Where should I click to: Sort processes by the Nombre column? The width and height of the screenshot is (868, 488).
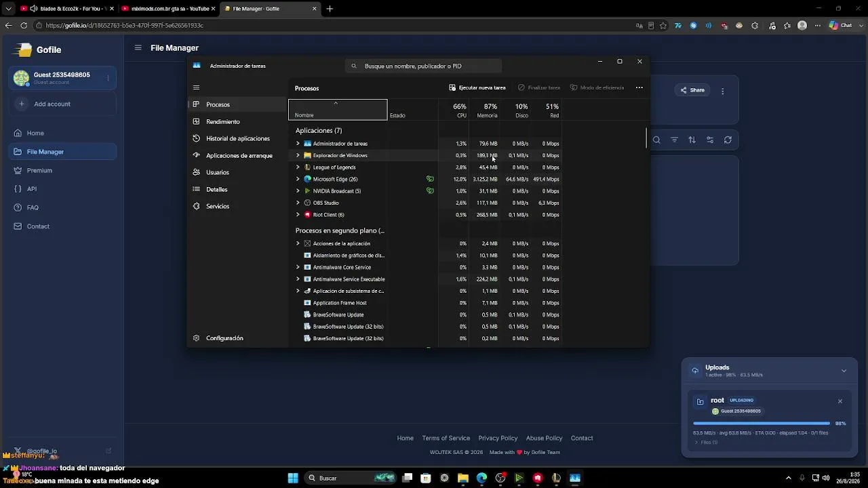pyautogui.click(x=338, y=110)
